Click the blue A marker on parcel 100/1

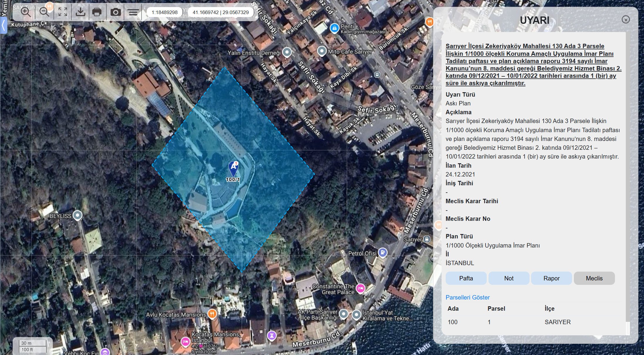pos(234,168)
